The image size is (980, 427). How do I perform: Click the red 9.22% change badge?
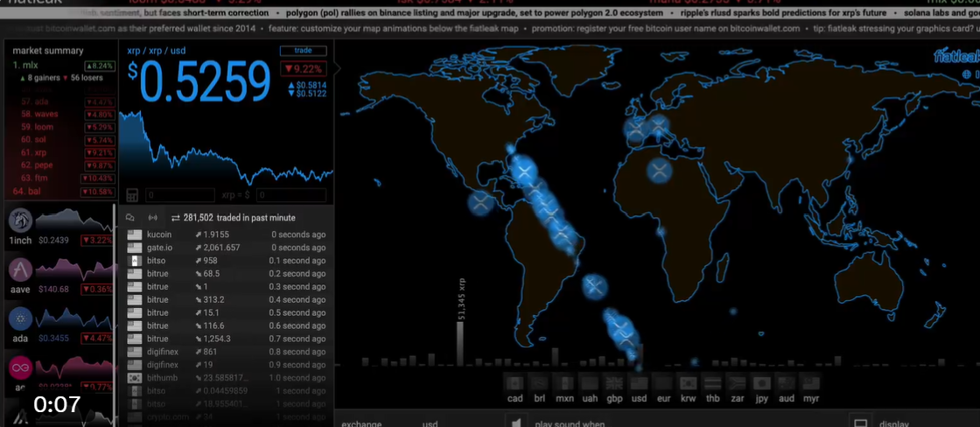click(303, 69)
